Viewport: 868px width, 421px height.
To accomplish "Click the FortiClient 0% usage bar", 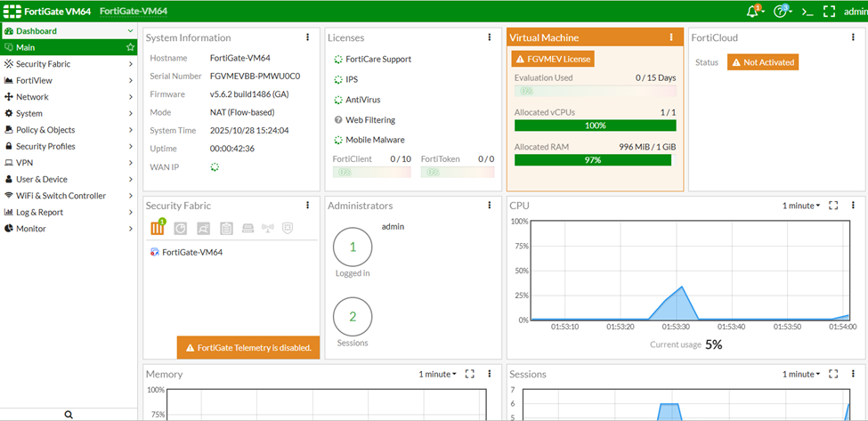I will 372,172.
